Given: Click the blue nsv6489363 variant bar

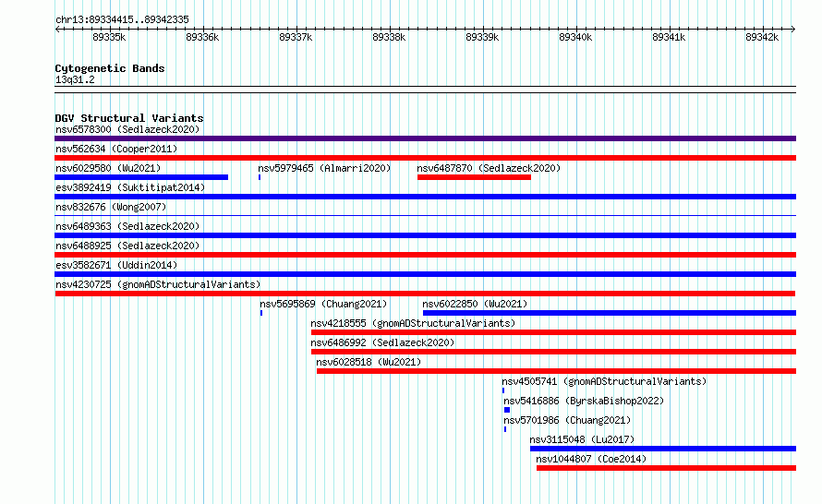Looking at the screenshot, I should (x=425, y=235).
